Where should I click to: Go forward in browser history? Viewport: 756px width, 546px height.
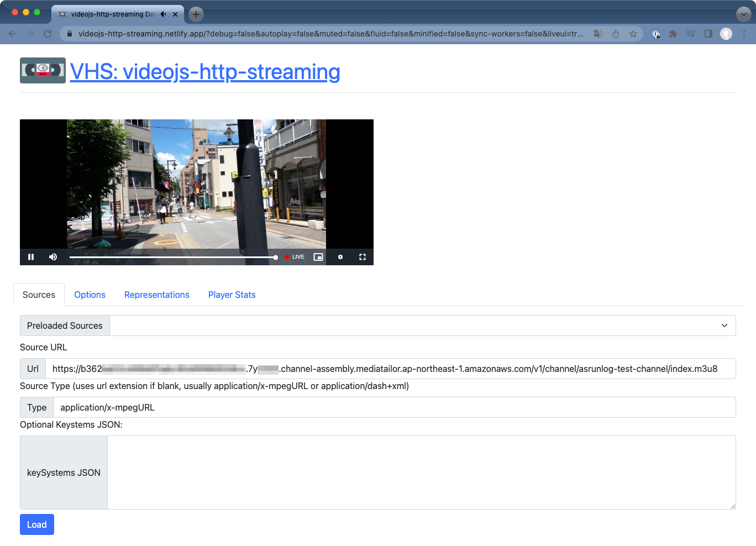coord(30,34)
